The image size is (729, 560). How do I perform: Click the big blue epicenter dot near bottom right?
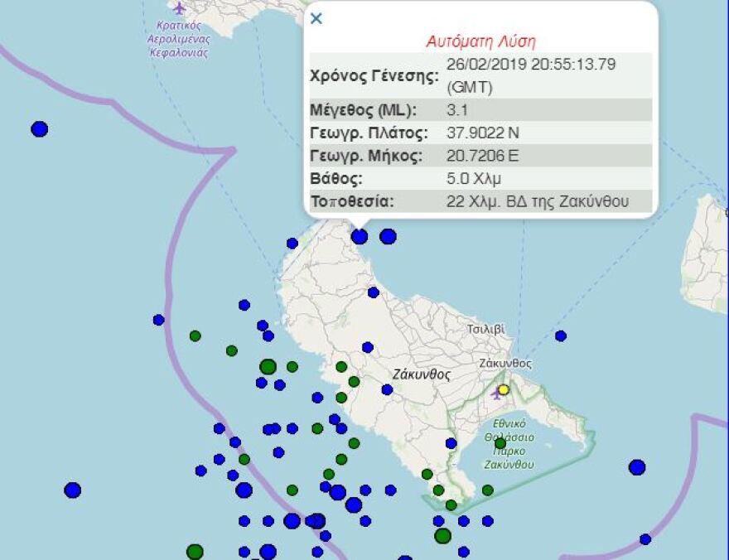[x=636, y=467]
